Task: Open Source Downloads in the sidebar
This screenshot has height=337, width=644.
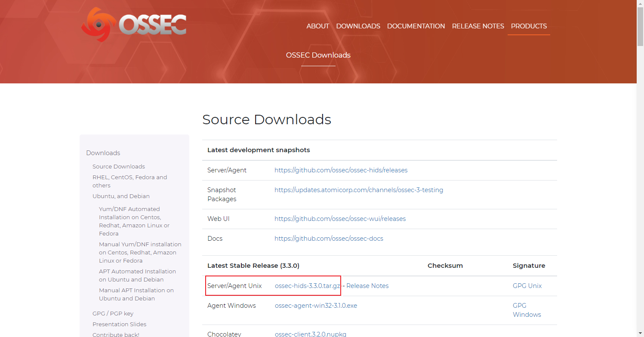Action: pyautogui.click(x=119, y=166)
